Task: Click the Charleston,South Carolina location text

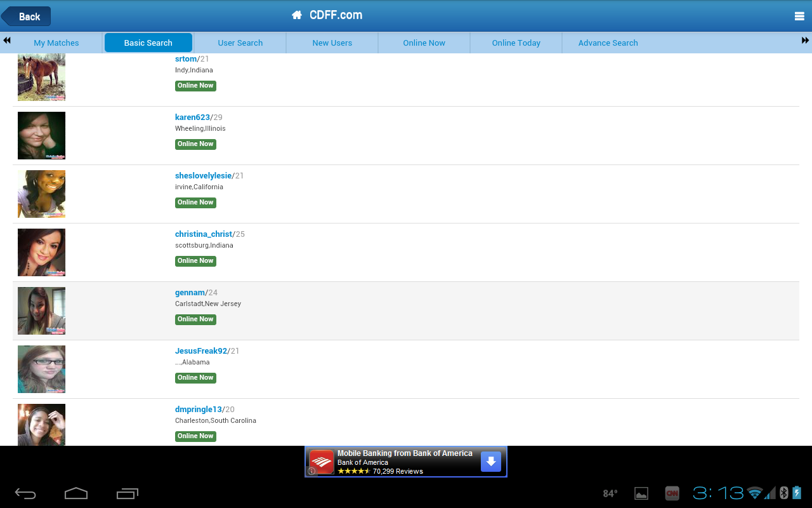Action: [216, 421]
